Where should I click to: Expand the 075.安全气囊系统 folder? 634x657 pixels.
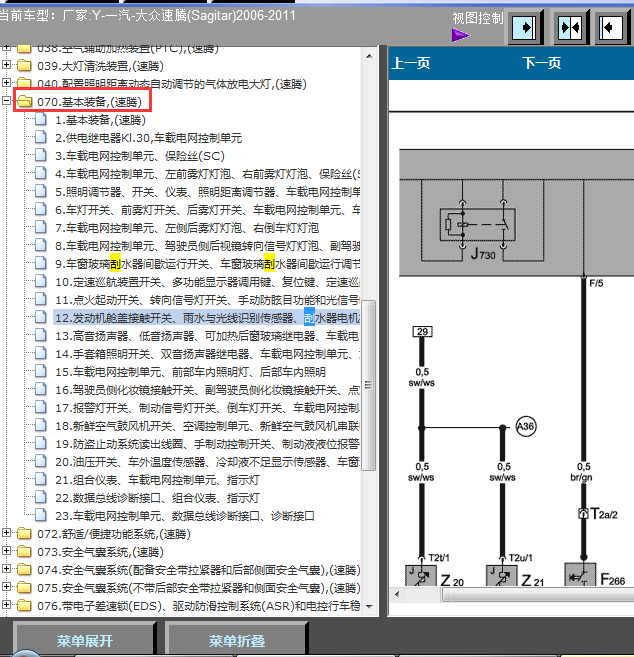tap(6, 587)
